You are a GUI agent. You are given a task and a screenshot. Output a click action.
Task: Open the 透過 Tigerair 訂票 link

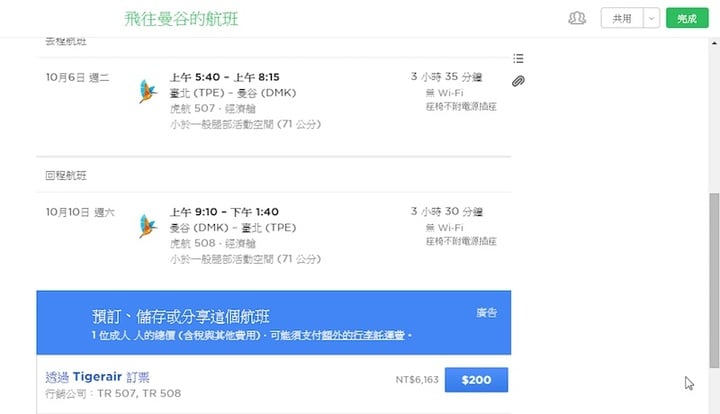pyautogui.click(x=98, y=378)
